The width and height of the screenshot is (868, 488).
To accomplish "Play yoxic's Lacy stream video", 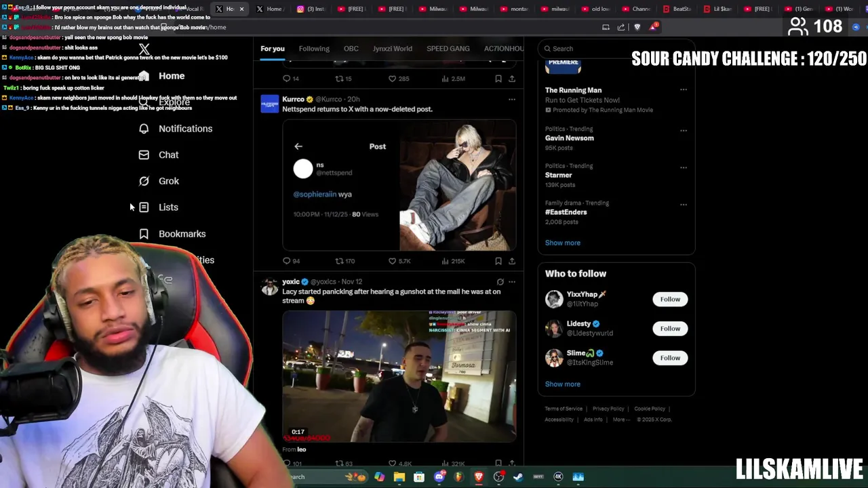I will 399,376.
